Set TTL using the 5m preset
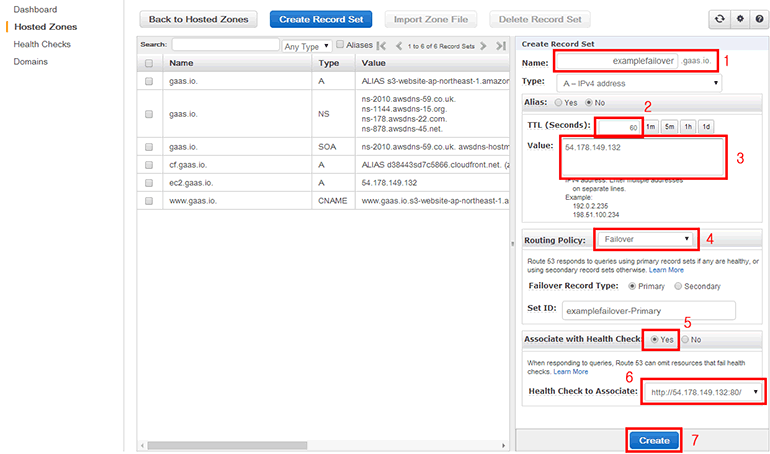Viewport: 770px width, 454px height. coord(670,127)
